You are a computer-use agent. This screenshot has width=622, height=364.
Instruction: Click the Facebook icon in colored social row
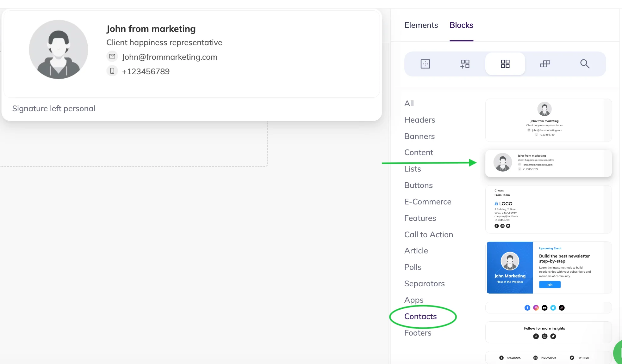[x=527, y=308]
